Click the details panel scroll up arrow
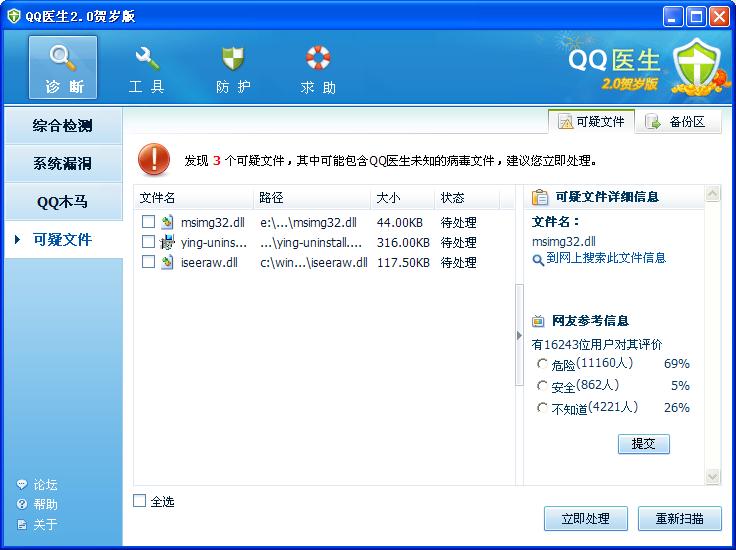The height and width of the screenshot is (550, 736). (x=713, y=193)
